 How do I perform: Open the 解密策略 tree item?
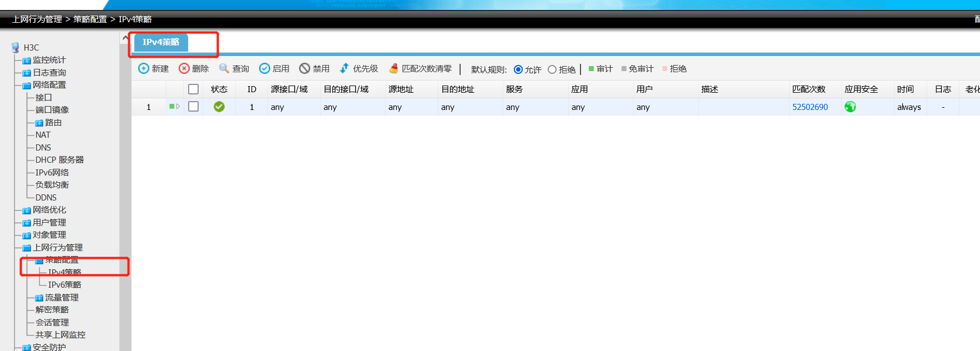pyautogui.click(x=52, y=310)
